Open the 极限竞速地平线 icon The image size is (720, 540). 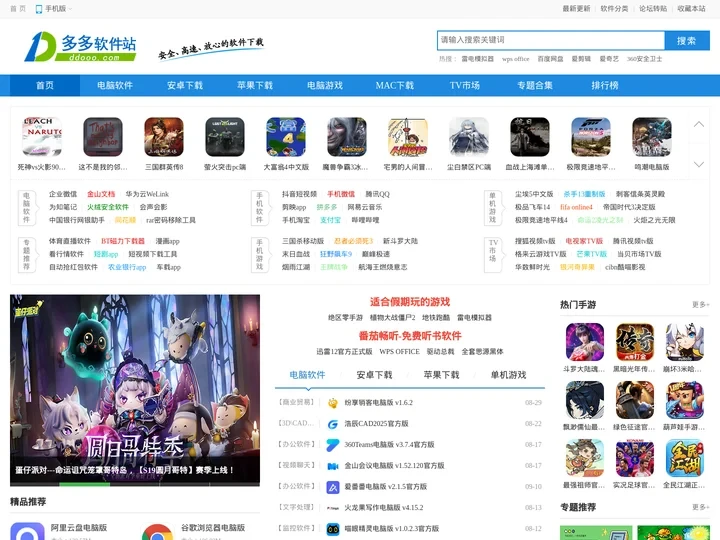click(591, 137)
